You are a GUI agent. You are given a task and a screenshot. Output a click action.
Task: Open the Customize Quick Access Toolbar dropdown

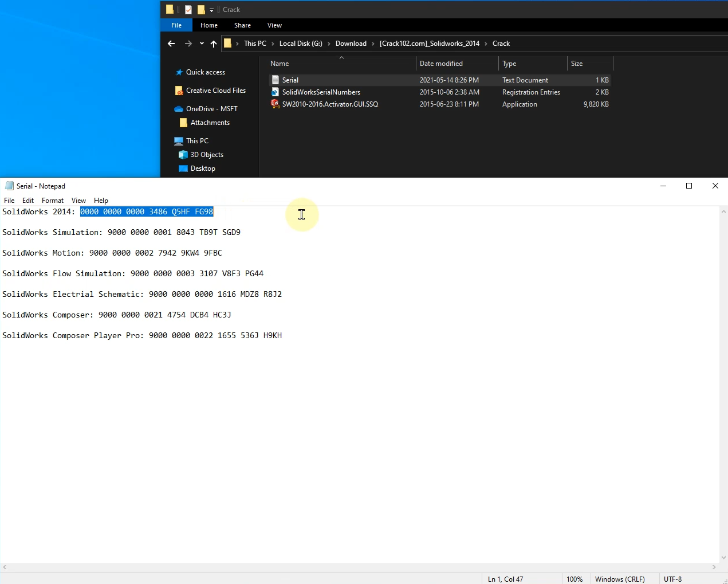click(x=211, y=10)
